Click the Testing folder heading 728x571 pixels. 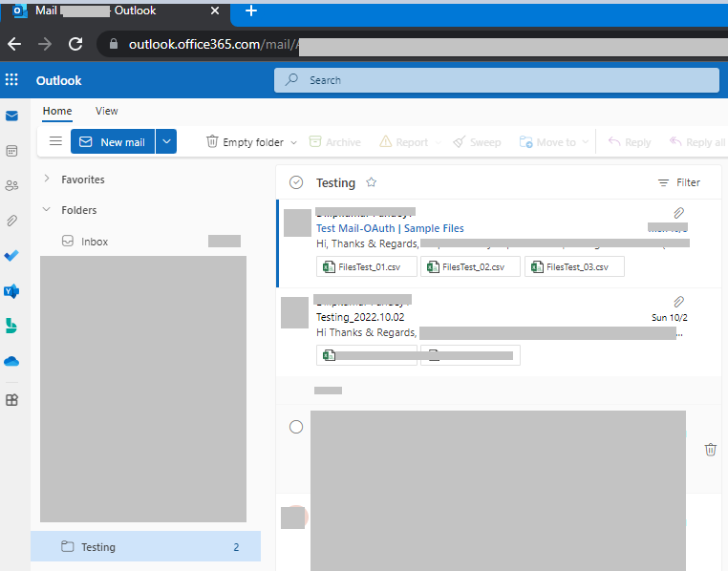(335, 182)
